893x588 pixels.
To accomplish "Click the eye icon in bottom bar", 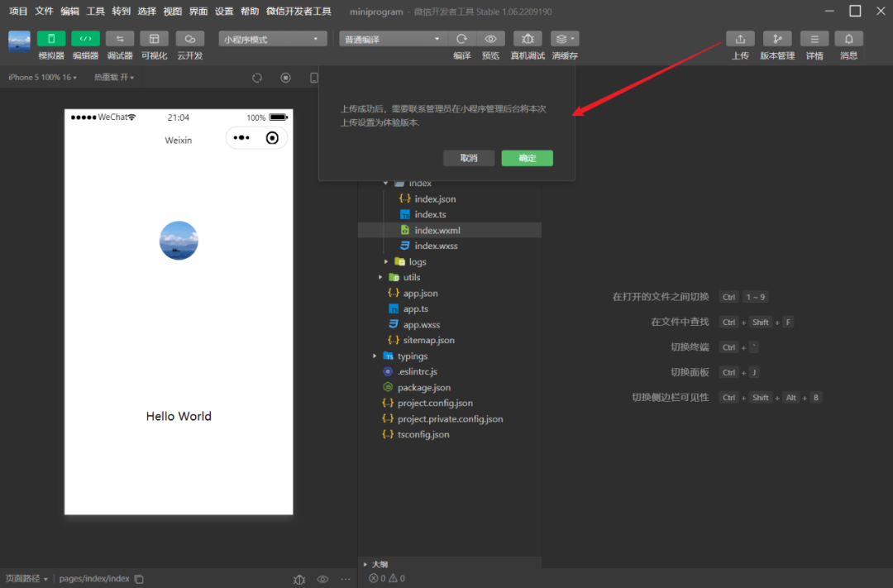I will [x=322, y=579].
